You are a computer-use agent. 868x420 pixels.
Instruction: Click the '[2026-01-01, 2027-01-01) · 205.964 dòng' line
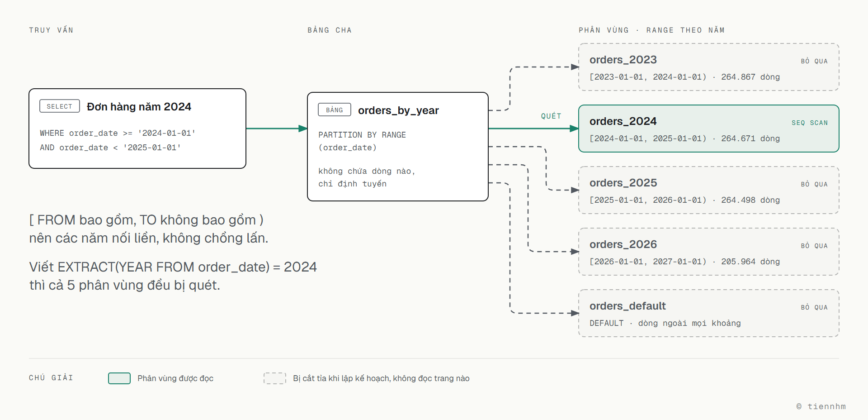[684, 262]
